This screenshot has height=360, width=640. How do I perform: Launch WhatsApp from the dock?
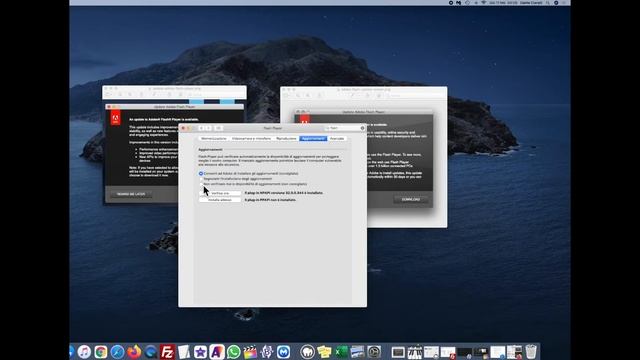pyautogui.click(x=233, y=352)
